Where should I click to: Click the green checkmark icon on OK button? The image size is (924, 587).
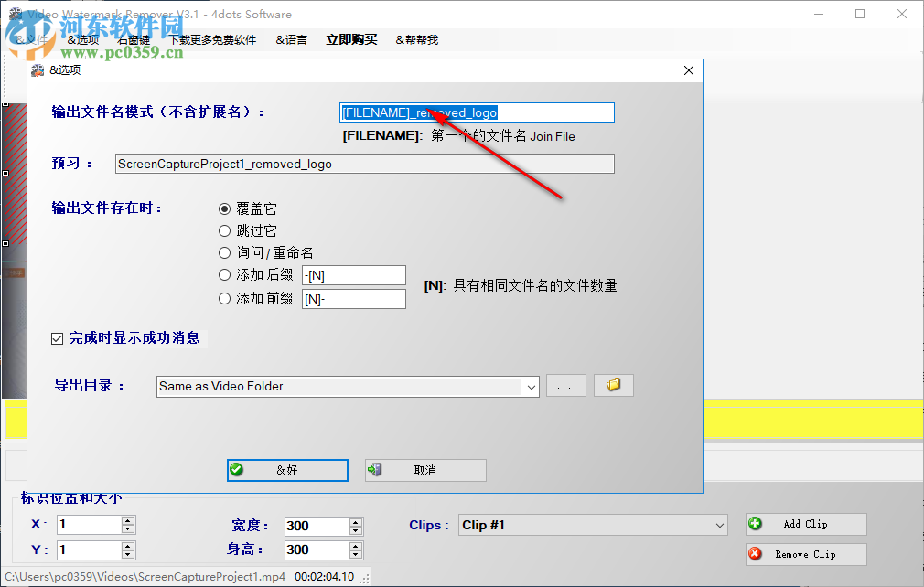tap(238, 470)
